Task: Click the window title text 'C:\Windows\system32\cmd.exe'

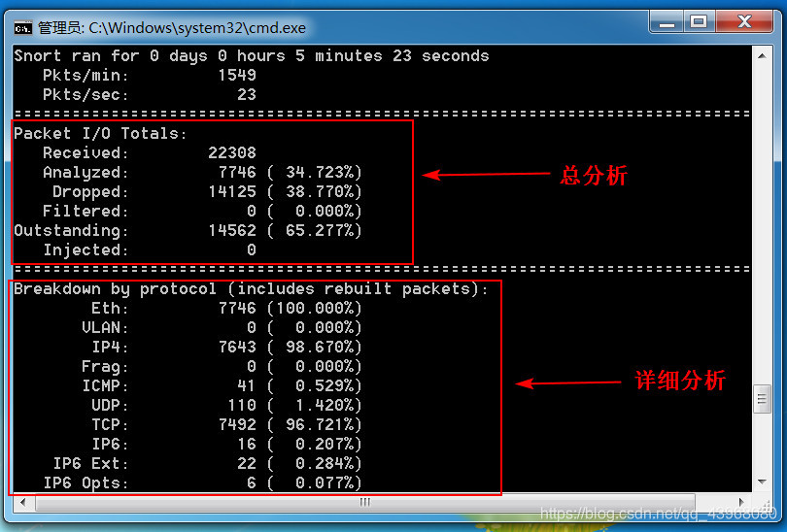Action: click(x=196, y=28)
